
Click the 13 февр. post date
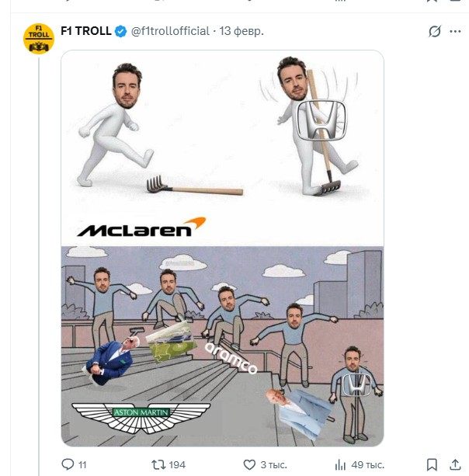click(241, 31)
